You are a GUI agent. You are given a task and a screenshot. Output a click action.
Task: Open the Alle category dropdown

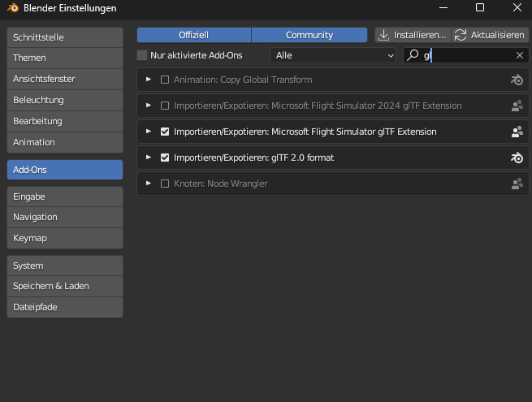point(333,55)
